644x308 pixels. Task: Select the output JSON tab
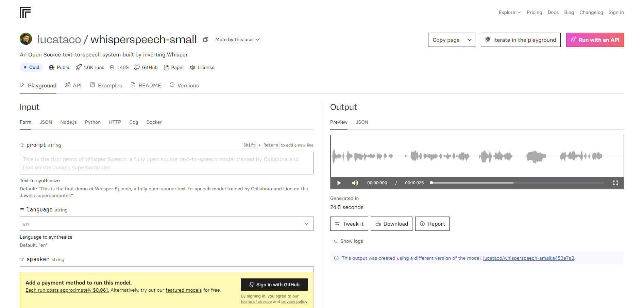pos(362,122)
